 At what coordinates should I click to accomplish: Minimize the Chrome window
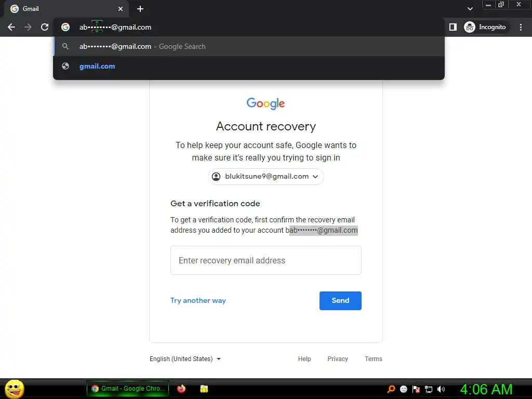coord(488,5)
